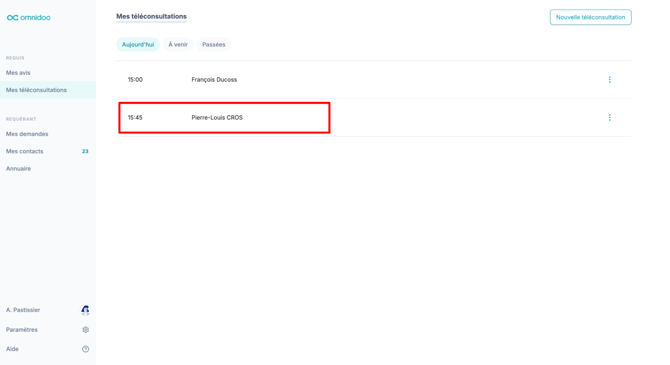The image size is (670, 365).
Task: Click the A. Pastissier profile name
Action: pyautogui.click(x=23, y=310)
